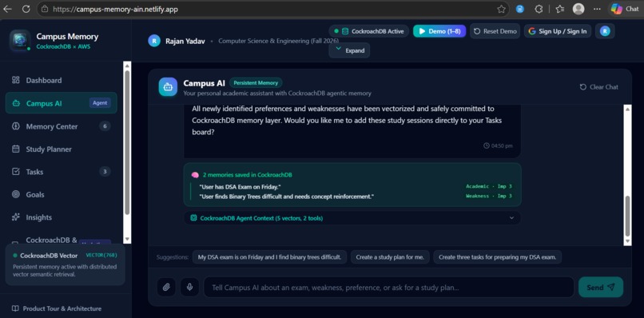The width and height of the screenshot is (644, 318).
Task: Click the Memory Center count badge 6
Action: click(x=105, y=126)
